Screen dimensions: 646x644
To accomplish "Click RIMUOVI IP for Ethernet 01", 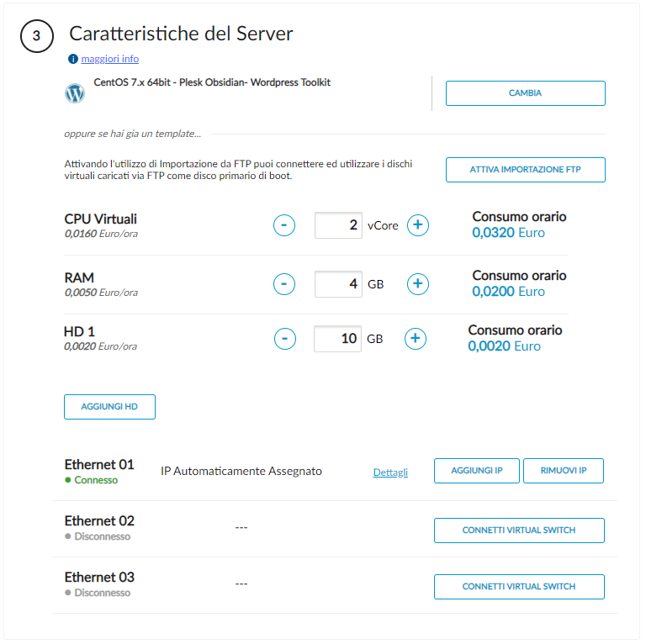I will coord(563,471).
